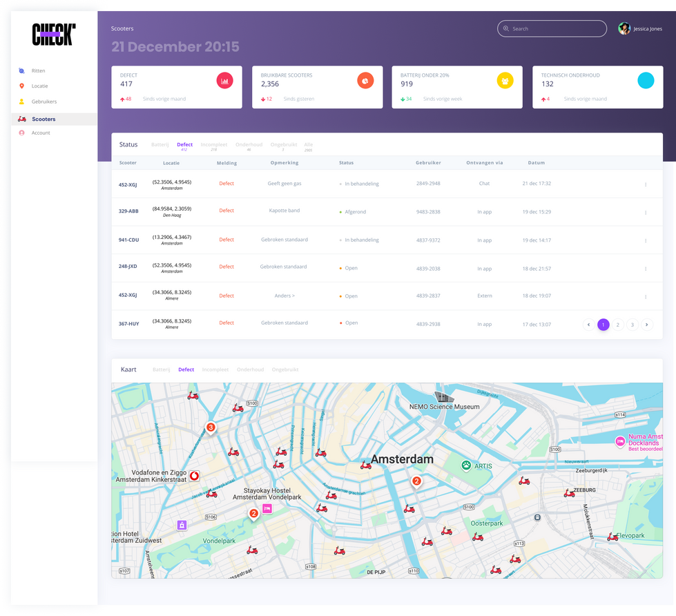Go to next page arrow
Viewport: 676px width, 616px height.
pyautogui.click(x=647, y=325)
